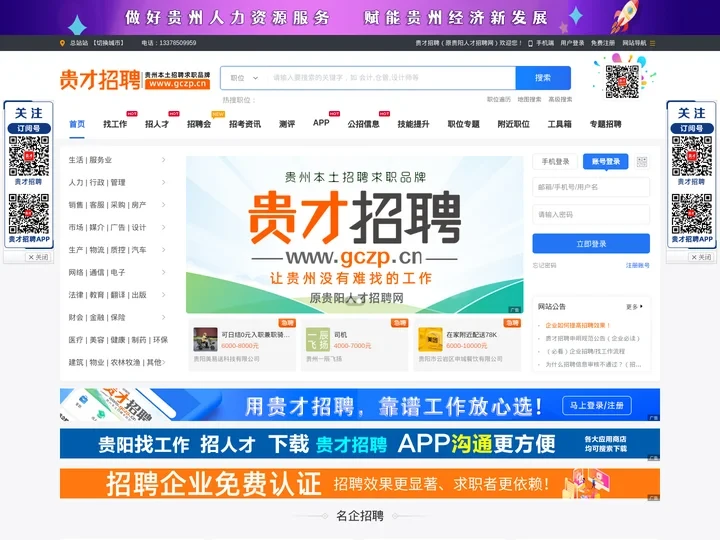Image resolution: width=720 pixels, height=540 pixels.
Task: Open announcement 企业如何提高招聘效果
Action: click(578, 325)
